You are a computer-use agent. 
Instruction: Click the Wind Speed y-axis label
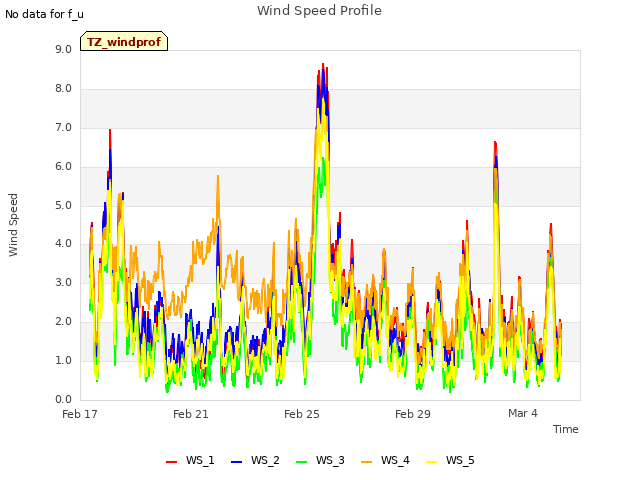point(13,225)
